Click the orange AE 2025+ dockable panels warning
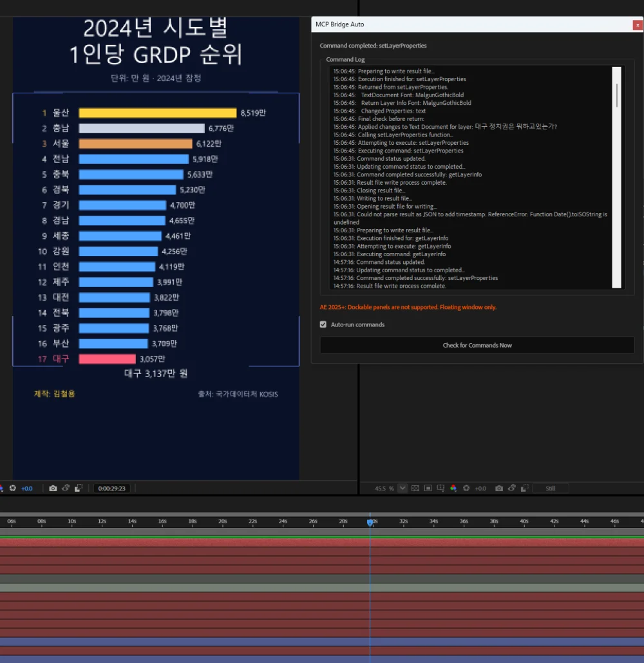 408,307
